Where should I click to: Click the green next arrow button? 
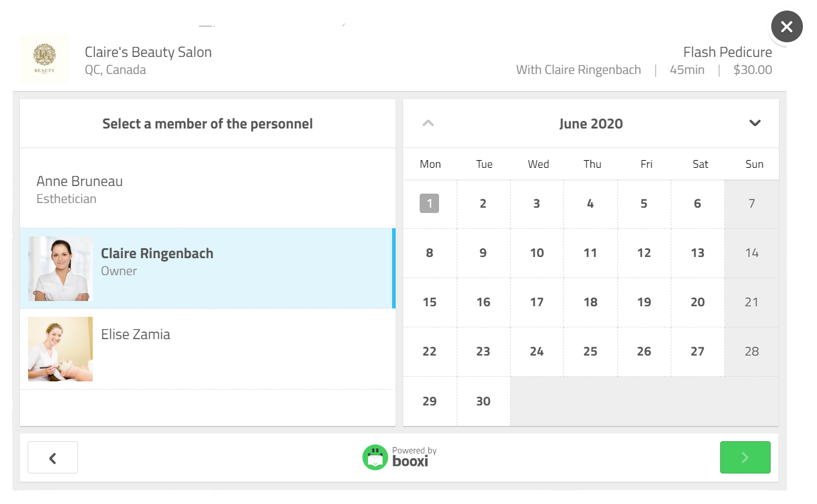pyautogui.click(x=745, y=457)
